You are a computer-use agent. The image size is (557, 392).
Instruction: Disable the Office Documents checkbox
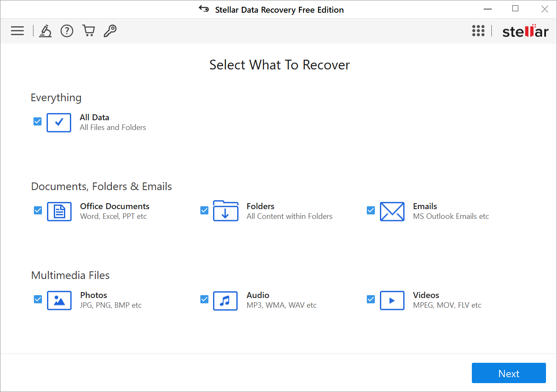coord(38,210)
